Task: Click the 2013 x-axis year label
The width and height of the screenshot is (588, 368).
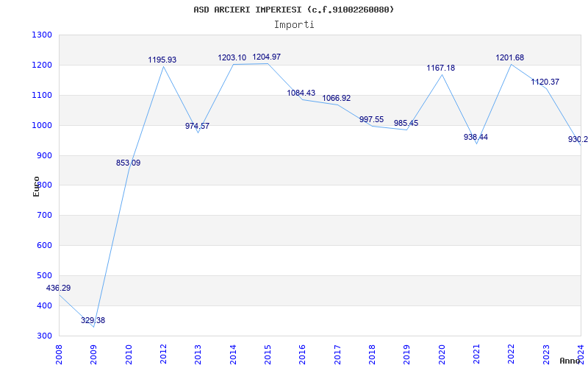Action: click(198, 354)
